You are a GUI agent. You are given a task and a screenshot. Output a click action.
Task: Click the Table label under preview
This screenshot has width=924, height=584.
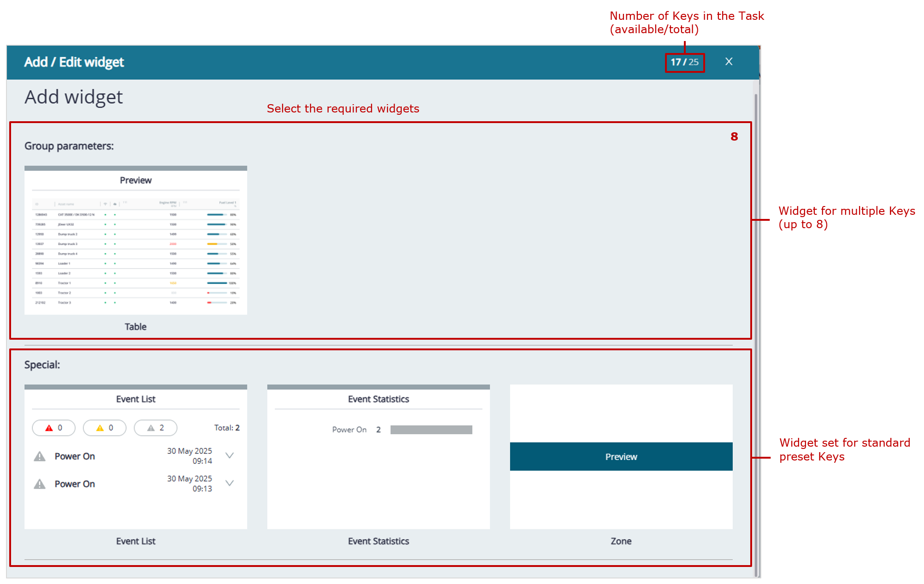135,327
